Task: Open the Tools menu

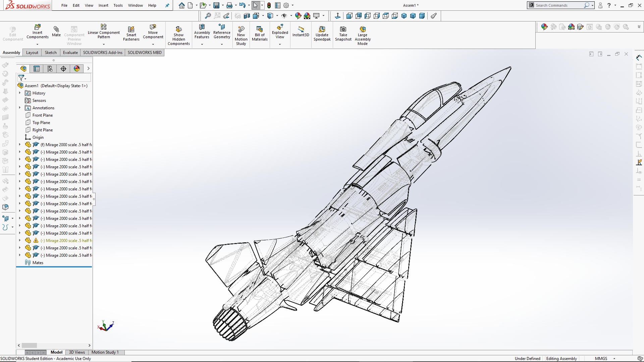Action: point(118,5)
